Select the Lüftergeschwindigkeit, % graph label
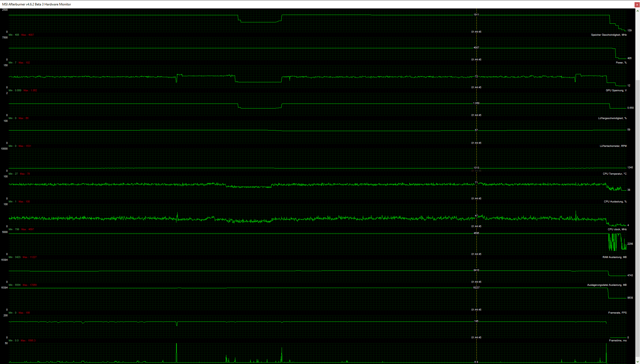Viewport: 640px width, 364px height. (612, 118)
